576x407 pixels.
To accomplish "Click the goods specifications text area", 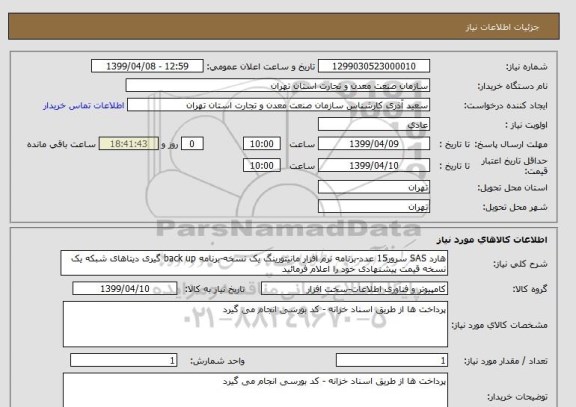I will pyautogui.click(x=255, y=324).
